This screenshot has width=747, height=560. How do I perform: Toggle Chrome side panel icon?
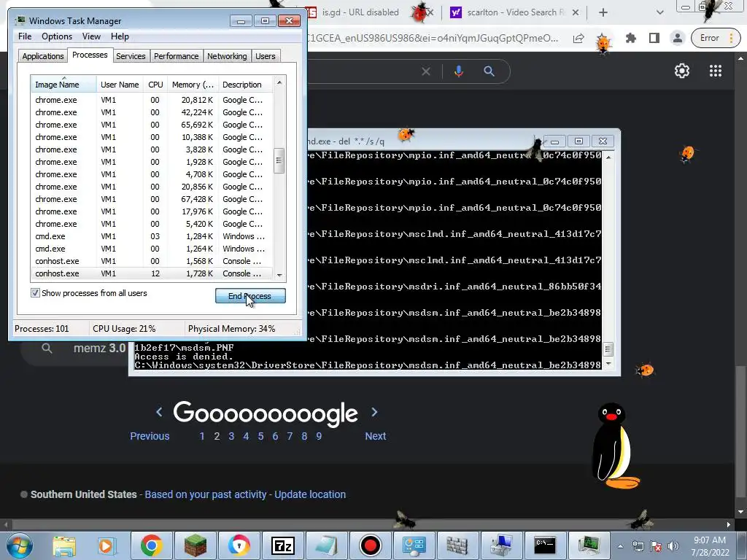coord(654,38)
